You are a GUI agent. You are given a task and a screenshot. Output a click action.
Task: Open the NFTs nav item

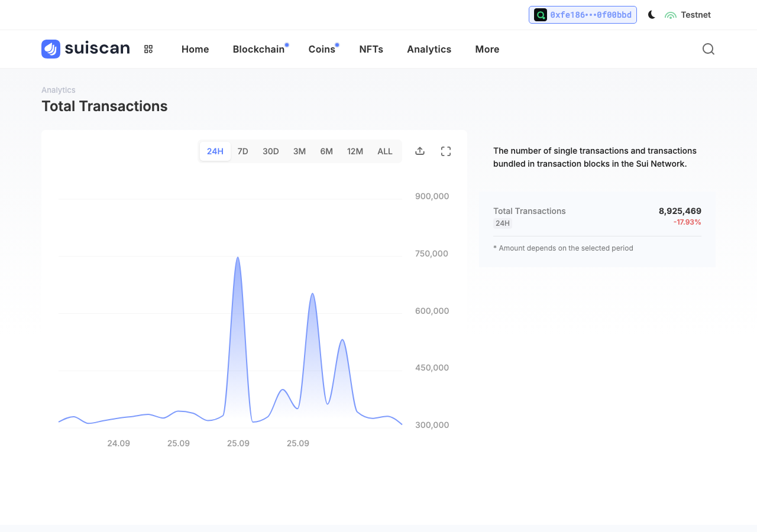point(371,49)
